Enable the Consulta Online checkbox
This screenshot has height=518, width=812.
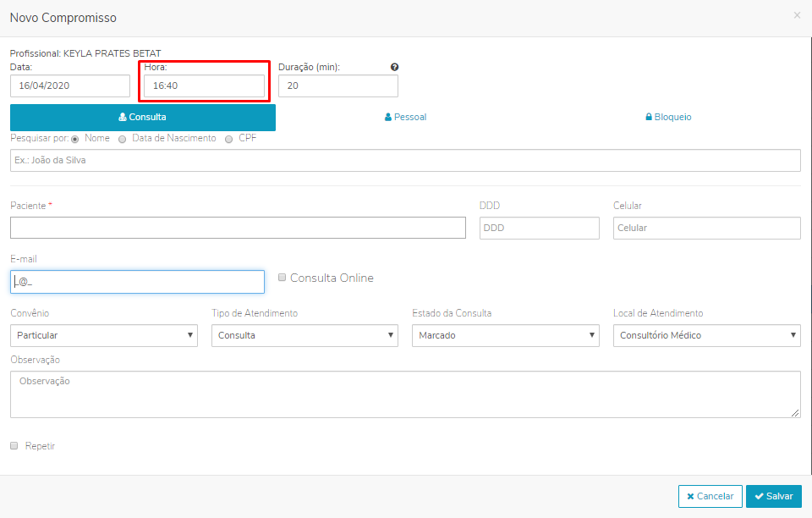tap(283, 278)
